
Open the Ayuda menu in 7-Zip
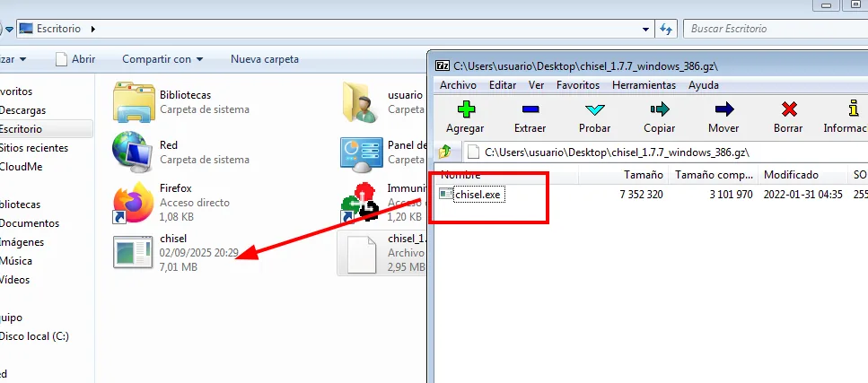point(704,85)
